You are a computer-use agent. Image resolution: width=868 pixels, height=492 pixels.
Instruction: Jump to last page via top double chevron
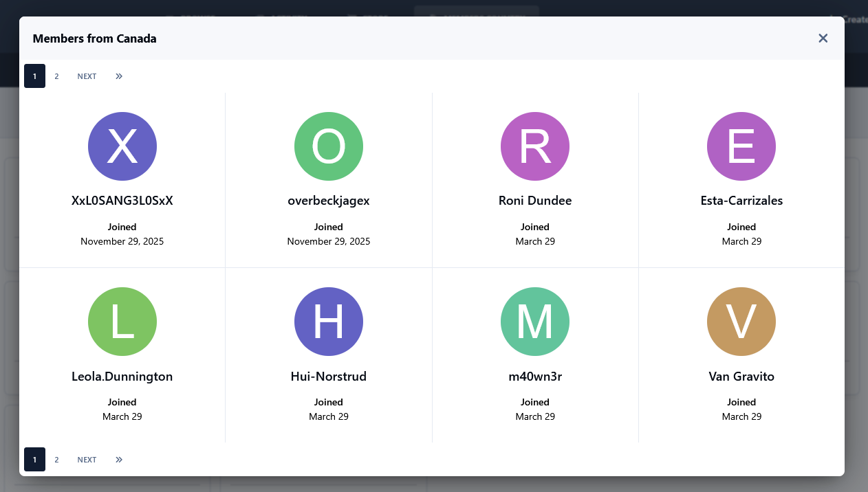click(119, 76)
